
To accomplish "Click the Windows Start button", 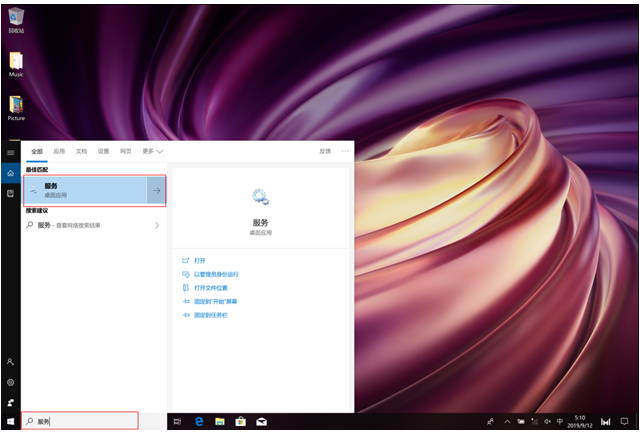I will pyautogui.click(x=10, y=422).
